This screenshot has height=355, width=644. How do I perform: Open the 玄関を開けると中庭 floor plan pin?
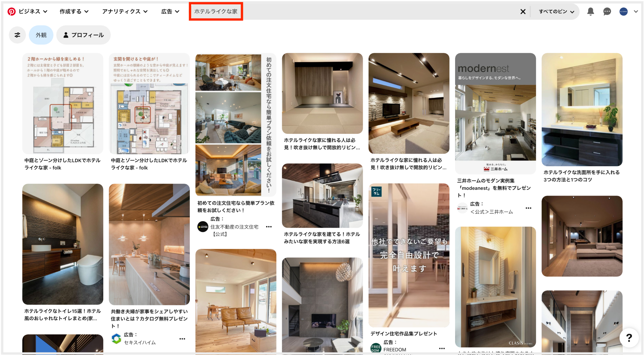tap(149, 103)
